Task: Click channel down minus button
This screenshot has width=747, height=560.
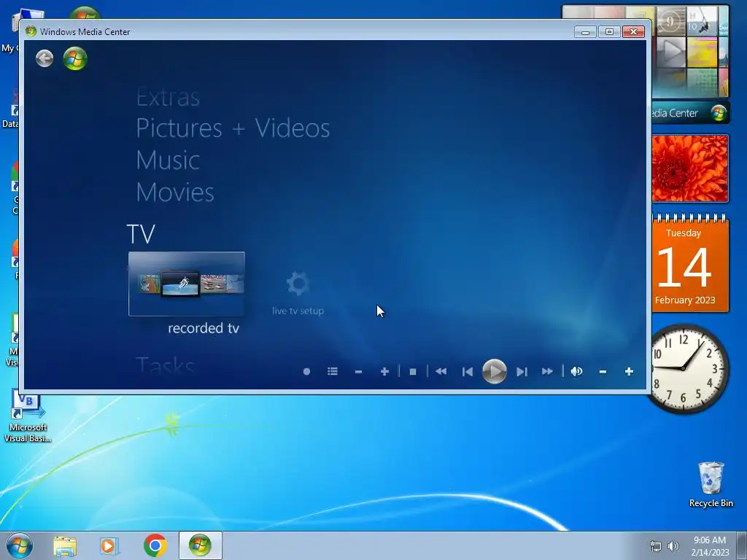Action: (359, 371)
